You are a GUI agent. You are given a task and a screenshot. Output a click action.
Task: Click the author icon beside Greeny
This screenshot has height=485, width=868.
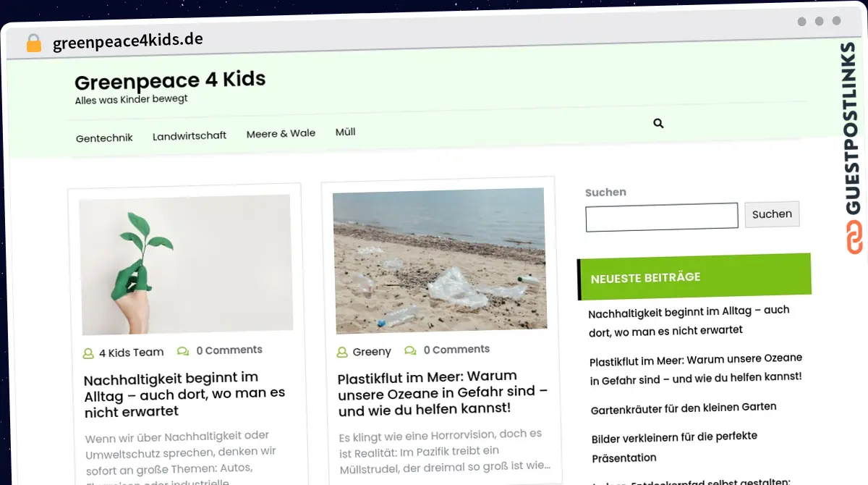coord(342,353)
